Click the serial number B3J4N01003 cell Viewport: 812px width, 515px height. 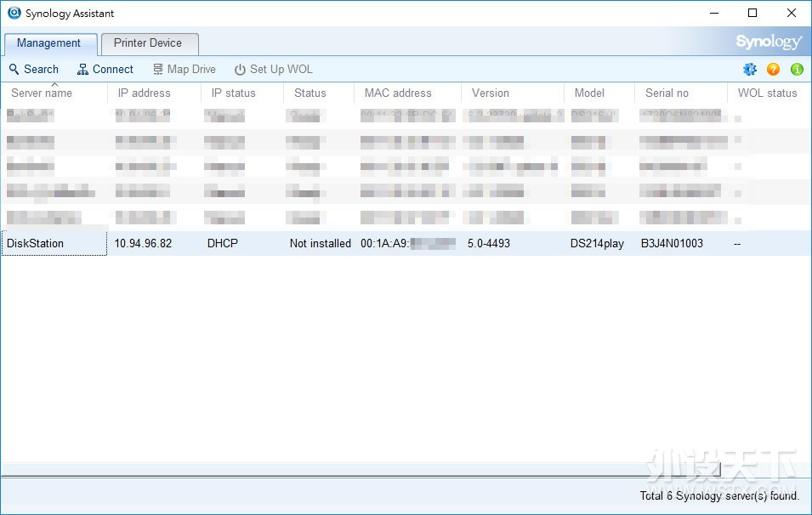672,243
